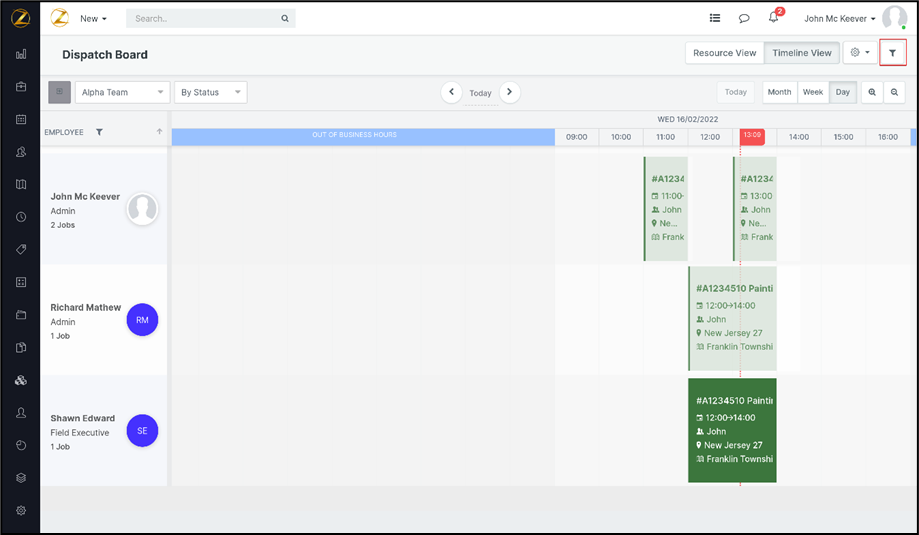Sort employees using the up arrow
The height and width of the screenshot is (535, 919).
coord(159,132)
